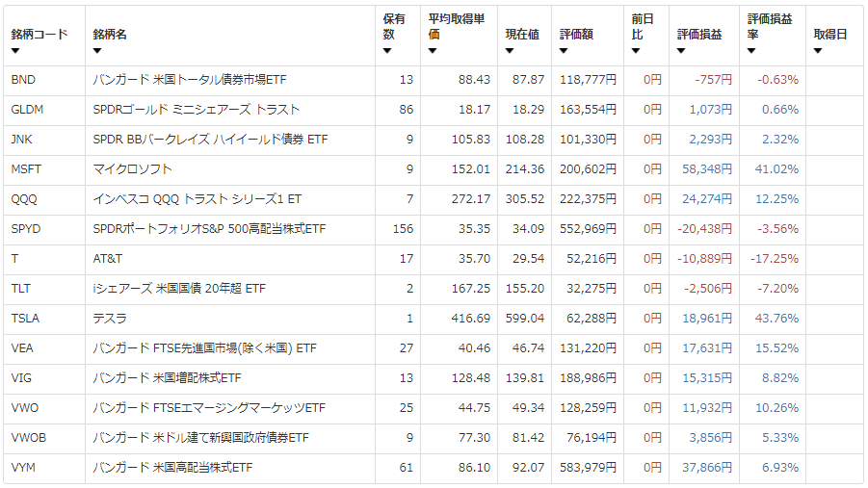Click the MSFT ticker code
Screen dimensions: 868x488
click(x=26, y=169)
